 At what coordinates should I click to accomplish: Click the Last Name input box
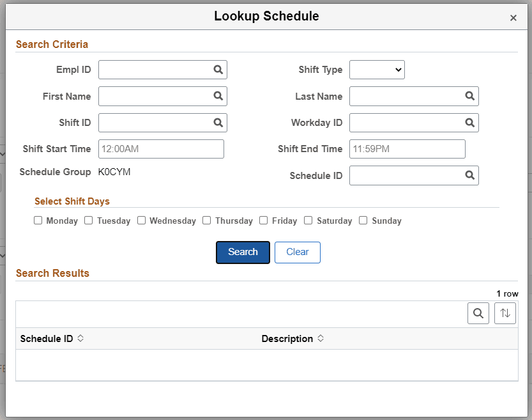coord(409,96)
